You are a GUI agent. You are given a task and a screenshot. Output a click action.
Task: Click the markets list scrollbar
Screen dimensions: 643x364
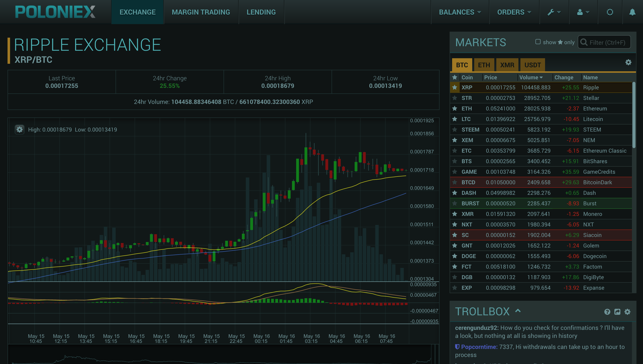(x=634, y=115)
